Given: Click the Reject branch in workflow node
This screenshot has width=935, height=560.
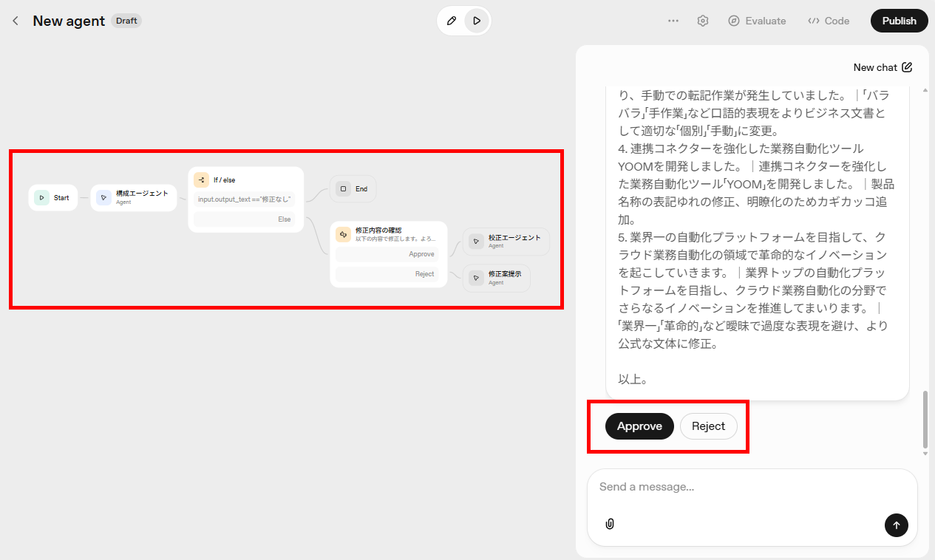Looking at the screenshot, I should coord(387,274).
